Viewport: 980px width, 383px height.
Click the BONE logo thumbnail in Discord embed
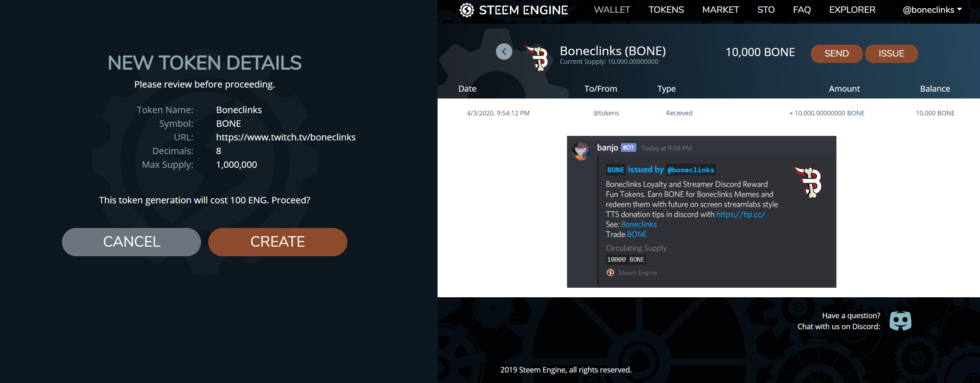807,181
